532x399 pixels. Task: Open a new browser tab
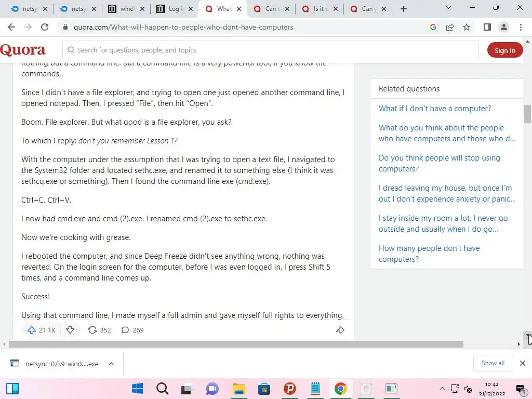[x=403, y=9]
